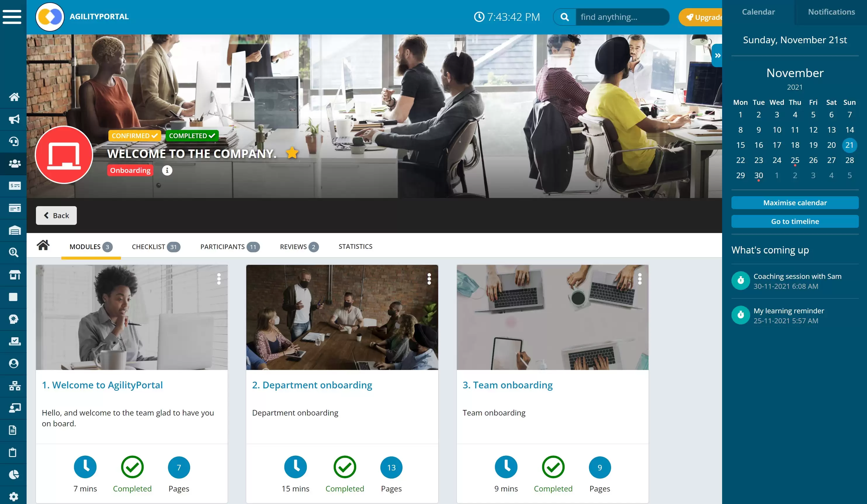Open options menu on Team onboarding card
867x504 pixels.
click(x=639, y=279)
